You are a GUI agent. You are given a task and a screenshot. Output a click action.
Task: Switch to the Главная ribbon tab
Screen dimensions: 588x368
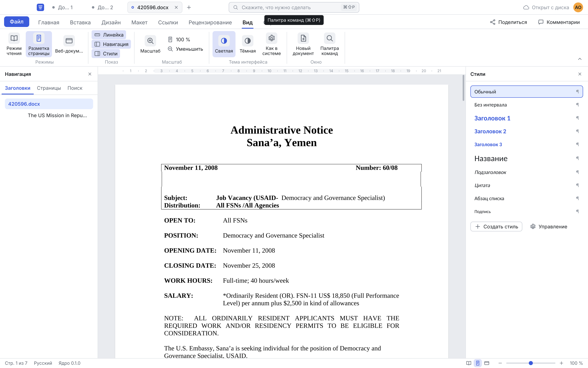[49, 22]
